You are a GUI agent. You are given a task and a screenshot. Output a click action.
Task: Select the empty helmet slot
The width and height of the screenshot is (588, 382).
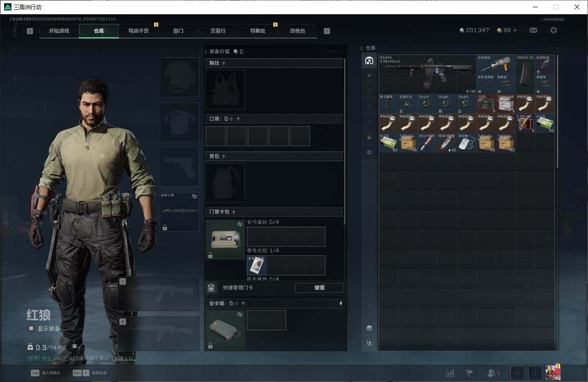pyautogui.click(x=180, y=77)
